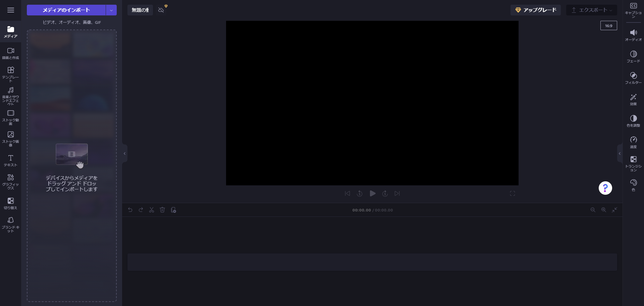This screenshot has width=644, height=306.
Task: Collapse the media panel with the left chevron
Action: pyautogui.click(x=124, y=153)
